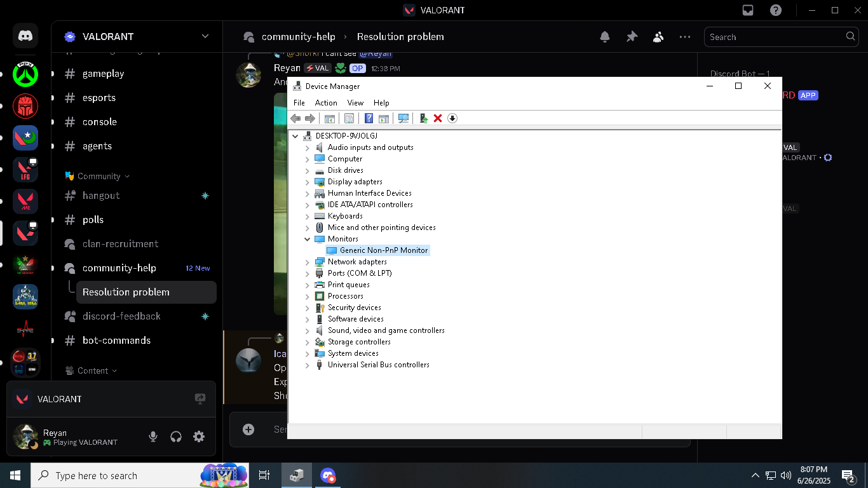Expand the Display adapters node
The image size is (868, 488).
pos(308,182)
